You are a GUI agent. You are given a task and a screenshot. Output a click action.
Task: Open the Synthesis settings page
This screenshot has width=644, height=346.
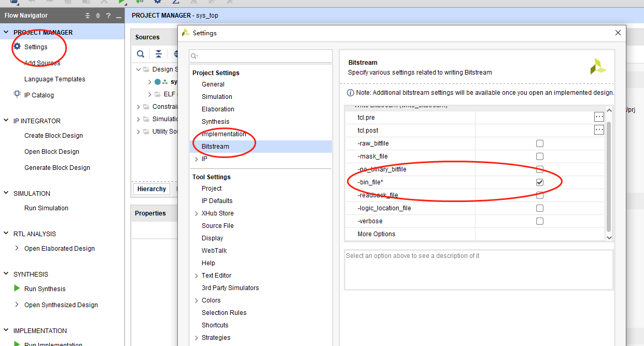coord(215,122)
